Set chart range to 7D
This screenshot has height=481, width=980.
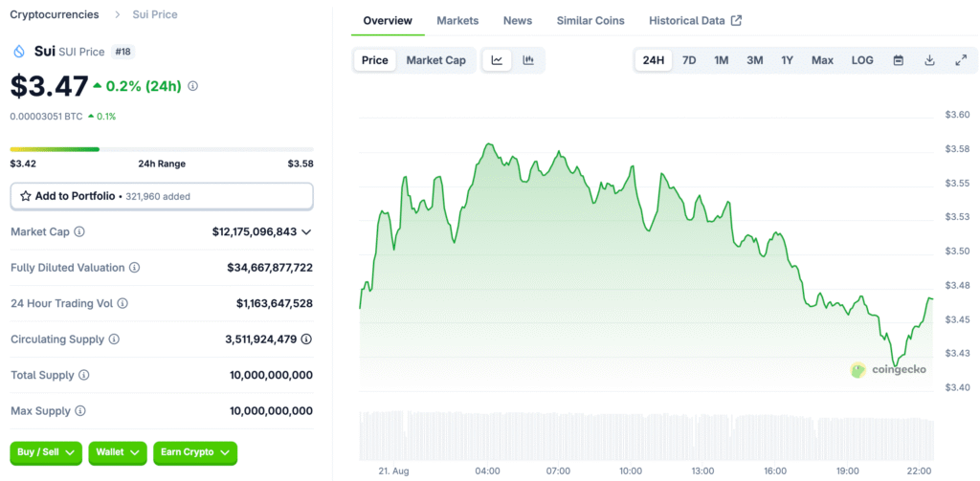click(689, 60)
